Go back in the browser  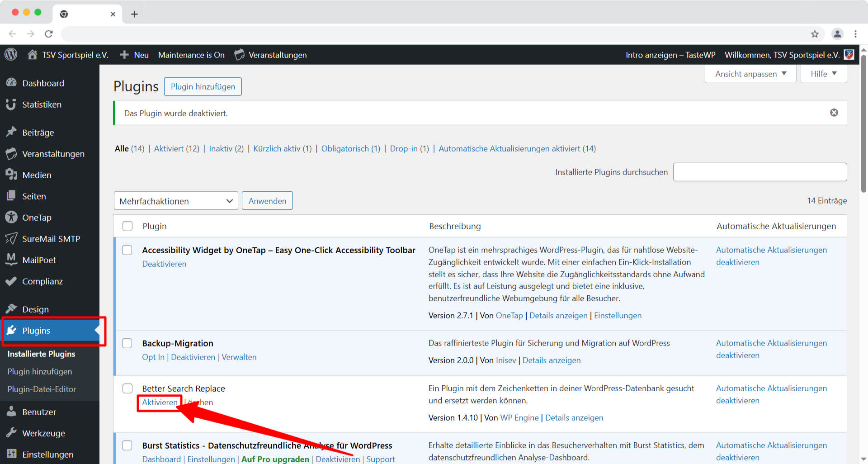pos(13,34)
